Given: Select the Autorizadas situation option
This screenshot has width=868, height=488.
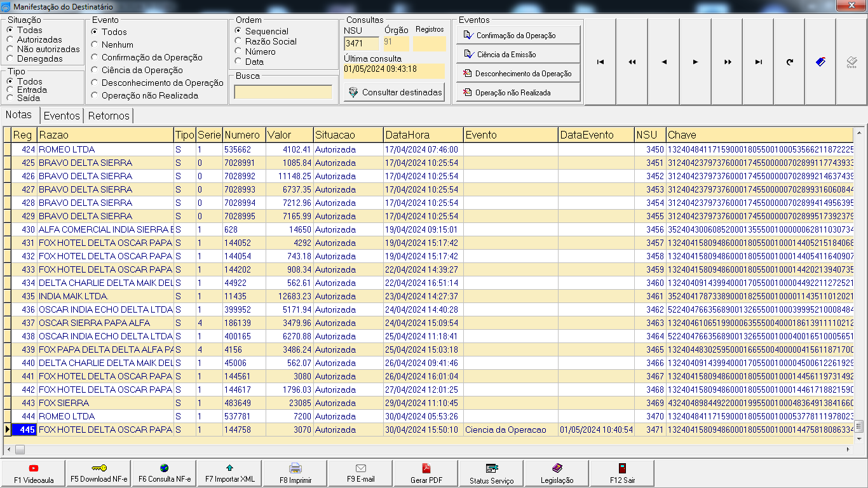Looking at the screenshot, I should [x=10, y=39].
